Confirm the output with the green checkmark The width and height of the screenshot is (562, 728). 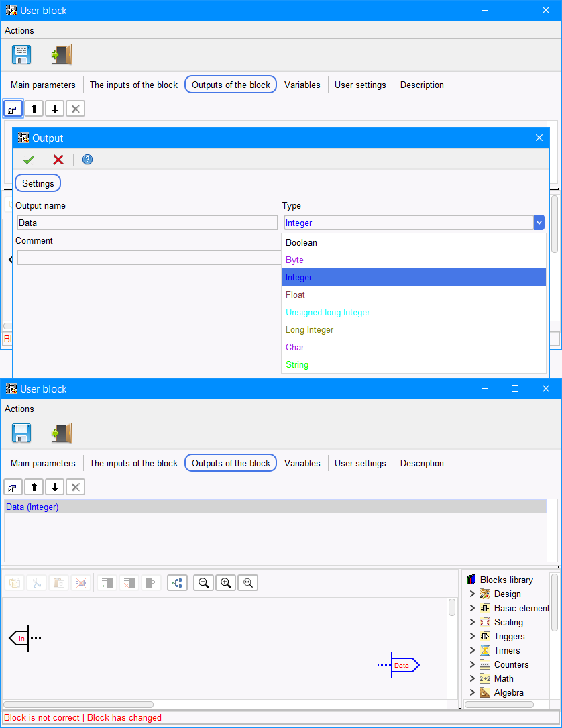29,160
